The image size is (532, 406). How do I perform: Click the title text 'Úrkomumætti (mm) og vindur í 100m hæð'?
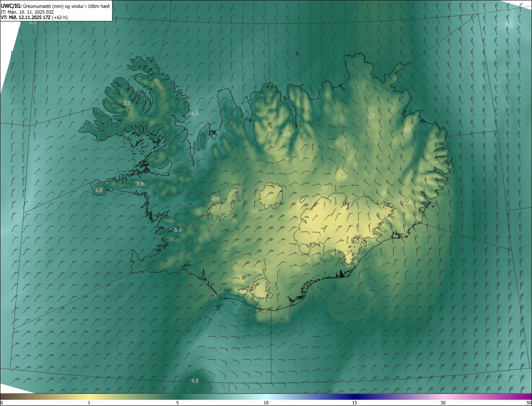(x=66, y=6)
